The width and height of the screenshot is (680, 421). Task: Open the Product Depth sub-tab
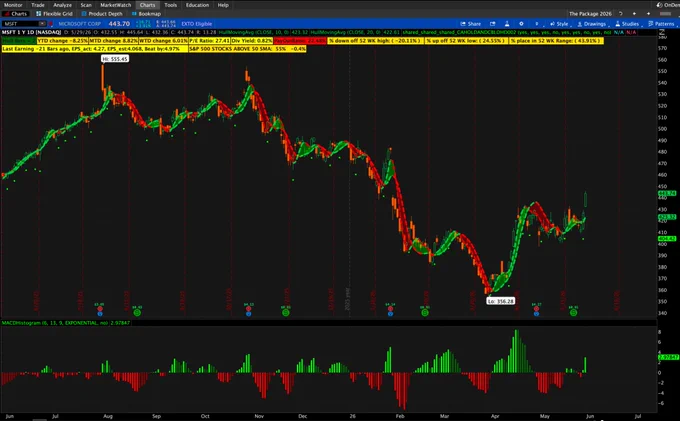pos(102,14)
